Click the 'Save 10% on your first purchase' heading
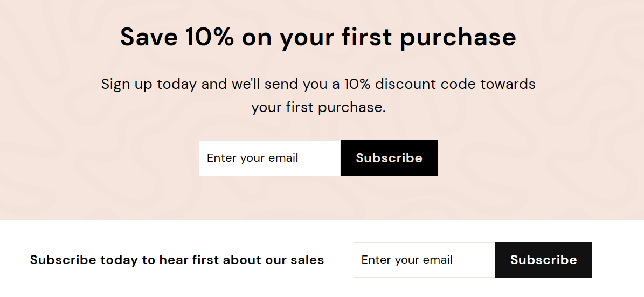The width and height of the screenshot is (644, 297). (x=318, y=37)
